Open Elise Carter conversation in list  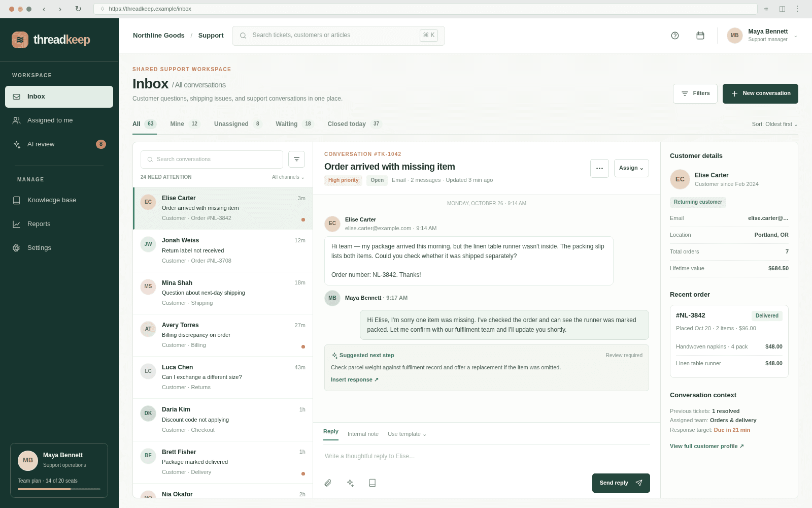pos(223,208)
